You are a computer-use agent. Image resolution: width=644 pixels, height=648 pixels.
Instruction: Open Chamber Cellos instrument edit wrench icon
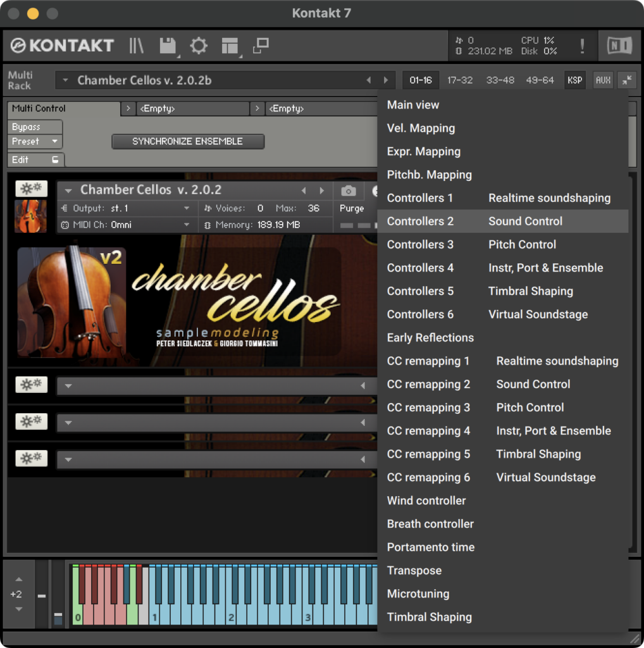(x=32, y=189)
